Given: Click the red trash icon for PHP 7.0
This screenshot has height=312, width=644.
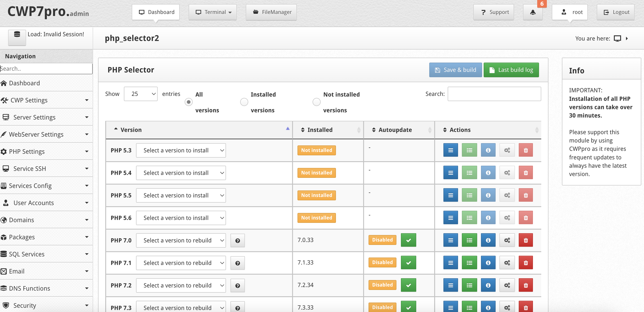Looking at the screenshot, I should tap(525, 240).
